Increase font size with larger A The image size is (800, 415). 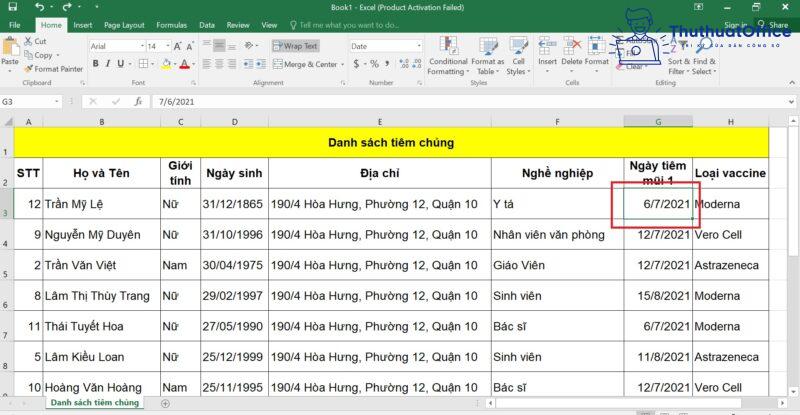[178, 46]
